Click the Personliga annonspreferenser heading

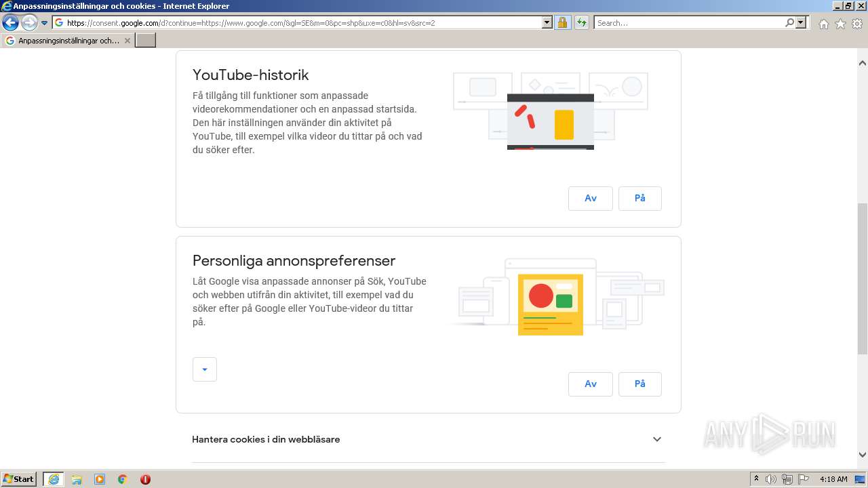pos(294,261)
